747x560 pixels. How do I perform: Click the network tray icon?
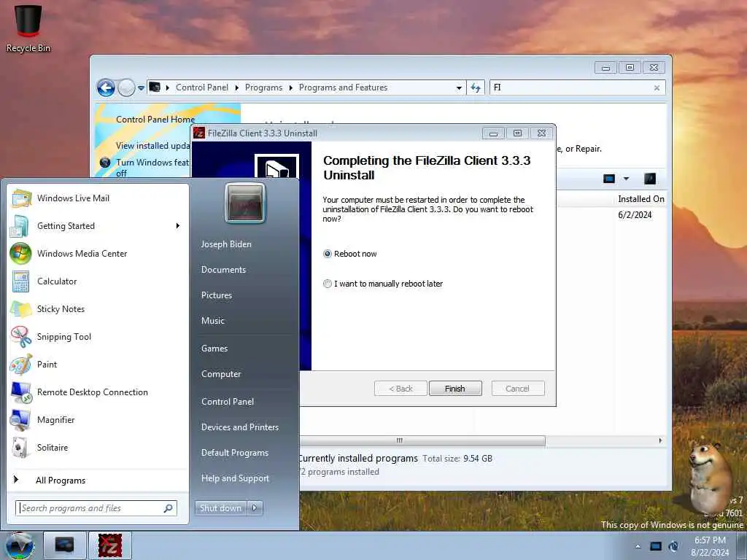click(x=673, y=546)
